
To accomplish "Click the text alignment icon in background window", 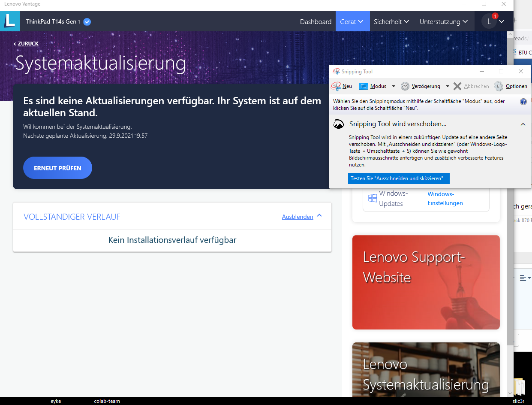I will click(523, 278).
